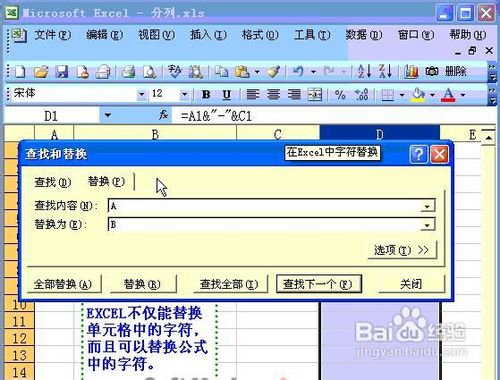Click the 替换(R) button

(x=142, y=284)
